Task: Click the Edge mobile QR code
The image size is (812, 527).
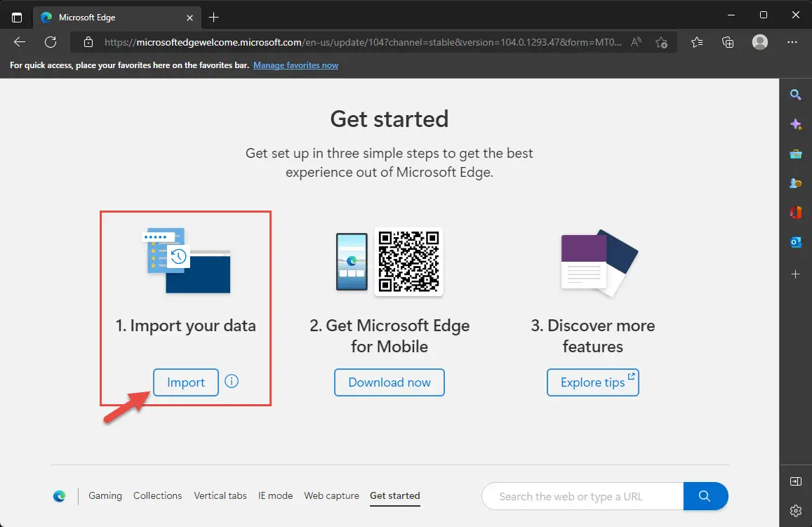Action: [x=408, y=262]
